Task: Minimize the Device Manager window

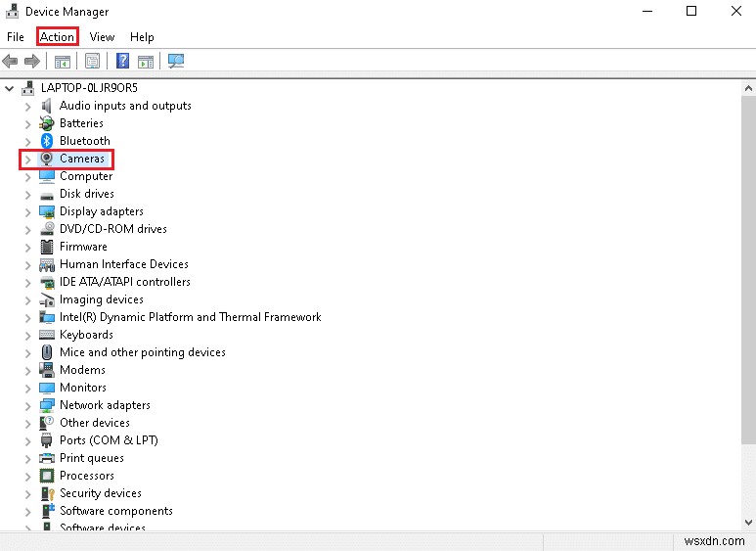Action: (647, 11)
